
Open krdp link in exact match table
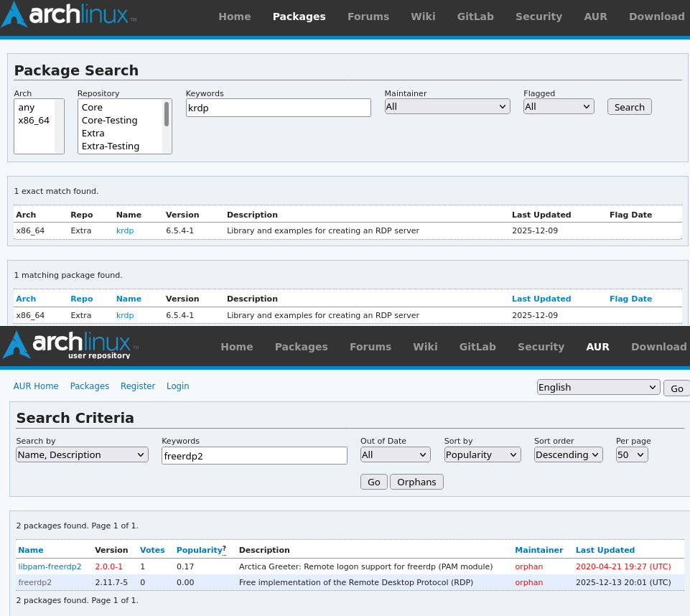[x=125, y=230]
